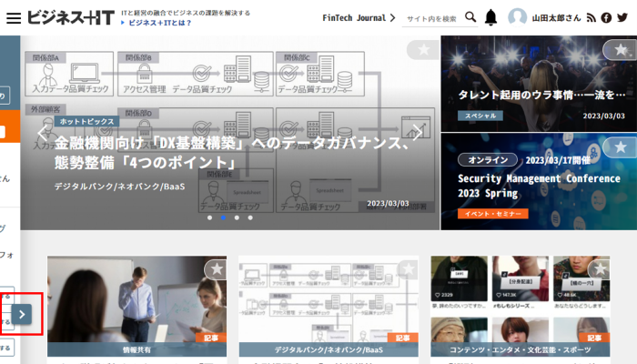Go to next carousel slide

pyautogui.click(x=418, y=133)
